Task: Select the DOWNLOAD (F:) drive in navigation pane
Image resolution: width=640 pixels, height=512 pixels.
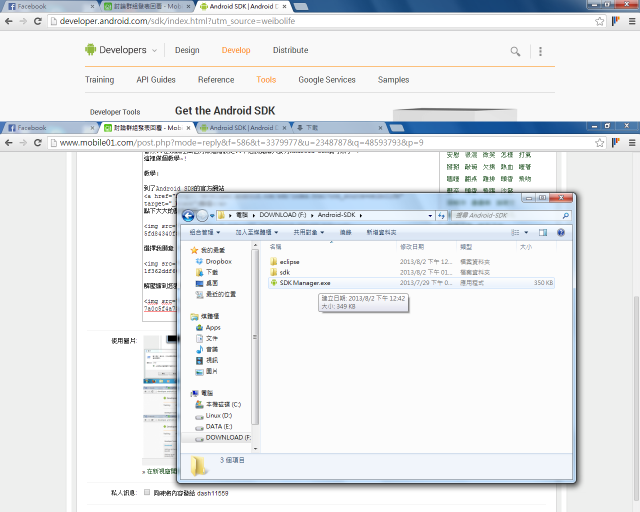Action: point(223,438)
